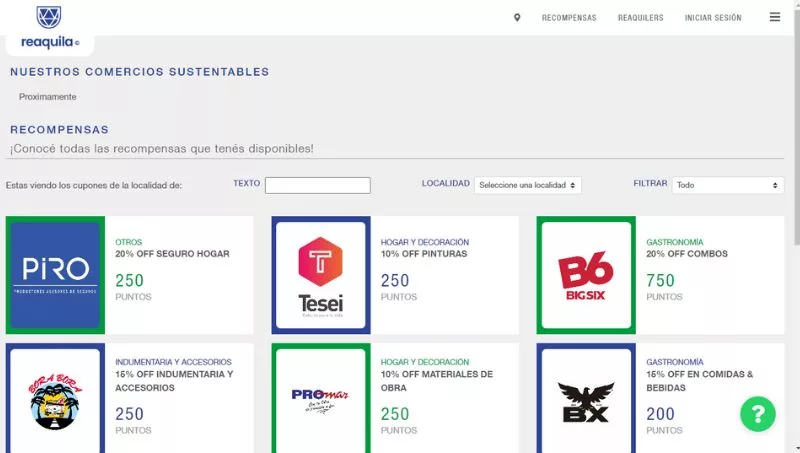The height and width of the screenshot is (453, 800).
Task: Click the Bora Bora logo image
Action: [x=56, y=398]
